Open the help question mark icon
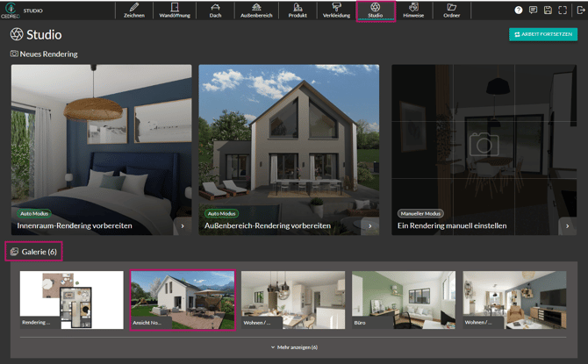588x364 pixels. pos(519,11)
